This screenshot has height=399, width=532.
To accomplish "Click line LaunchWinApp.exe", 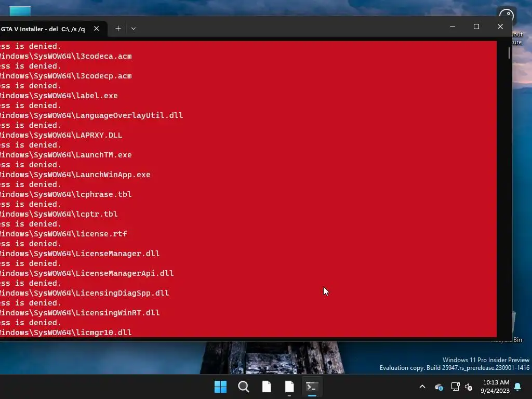I will point(75,175).
